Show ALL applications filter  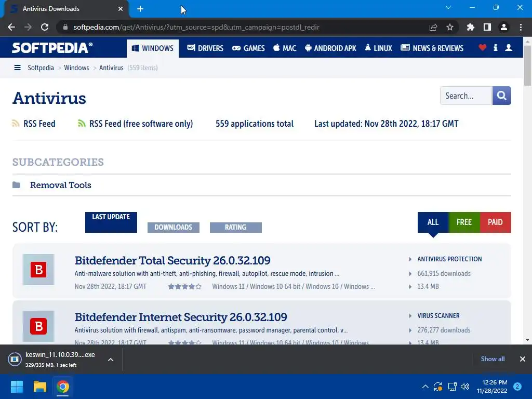[433, 222]
